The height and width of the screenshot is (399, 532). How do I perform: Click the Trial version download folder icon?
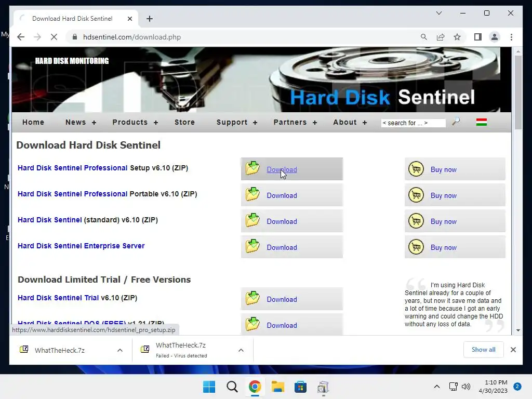click(253, 298)
